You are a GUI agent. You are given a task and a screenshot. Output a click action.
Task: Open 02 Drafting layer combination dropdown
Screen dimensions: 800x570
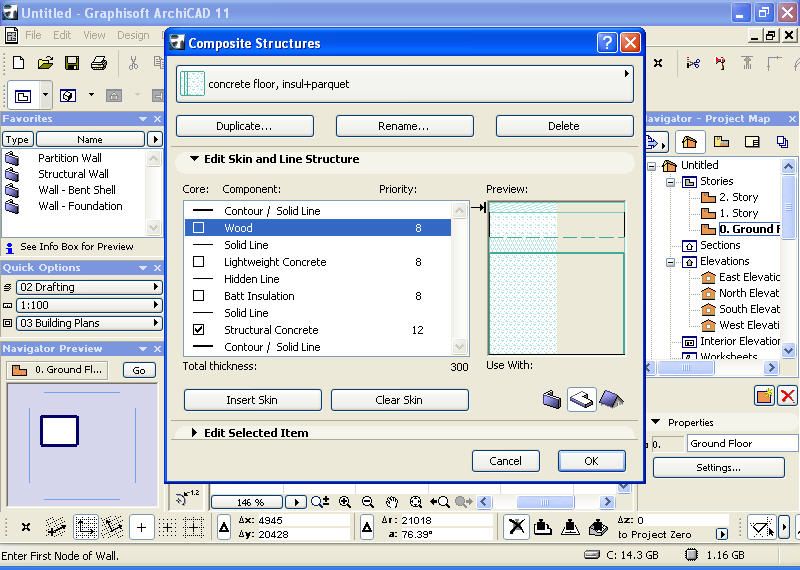(x=89, y=287)
